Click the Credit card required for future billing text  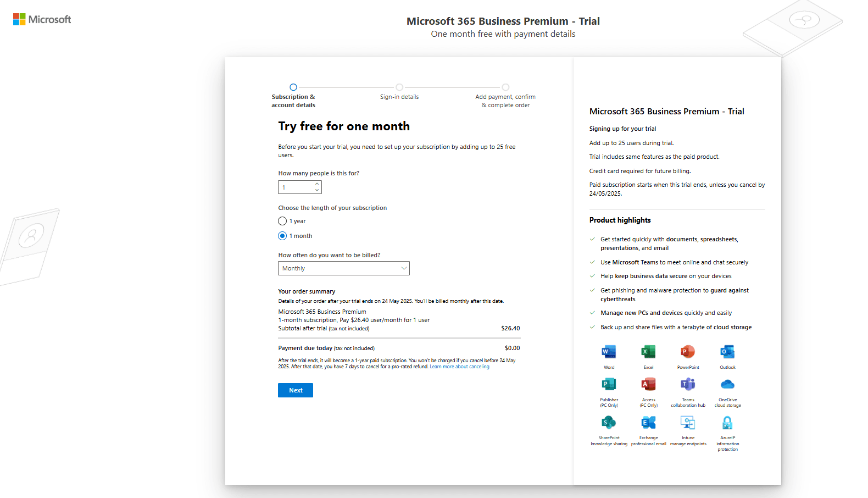pyautogui.click(x=640, y=171)
